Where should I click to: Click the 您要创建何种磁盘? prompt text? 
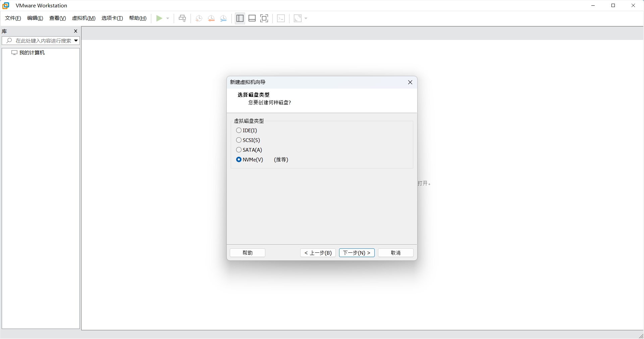(x=270, y=103)
